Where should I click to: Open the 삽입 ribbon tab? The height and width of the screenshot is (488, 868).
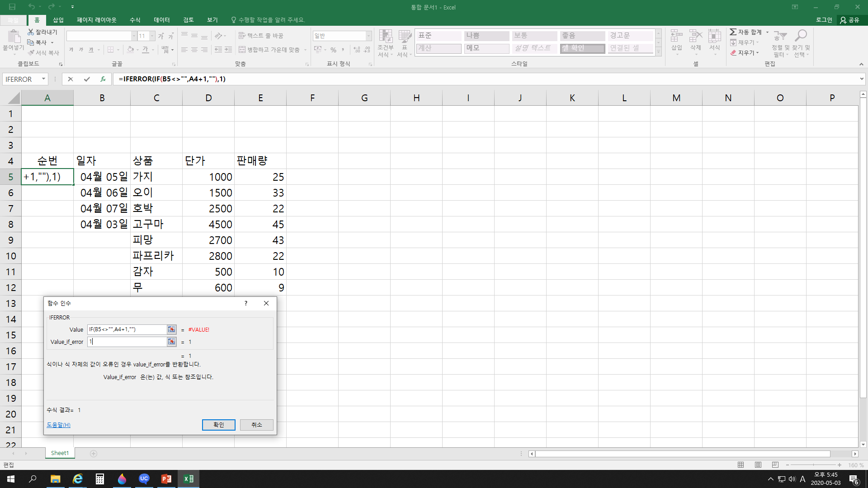[x=58, y=20]
